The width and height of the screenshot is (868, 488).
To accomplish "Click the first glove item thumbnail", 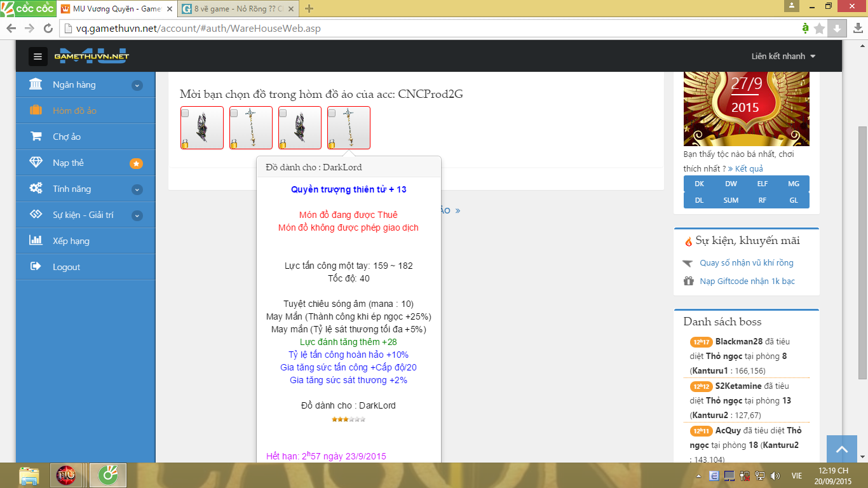I will pyautogui.click(x=202, y=128).
